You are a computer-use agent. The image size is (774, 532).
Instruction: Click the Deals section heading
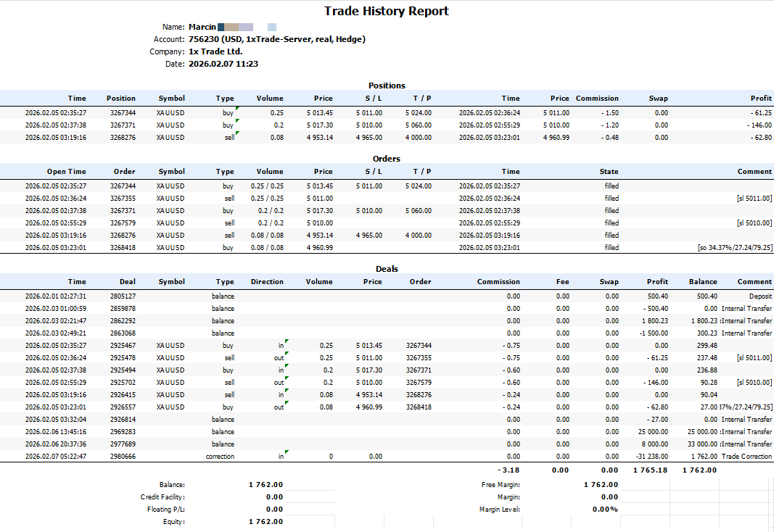(x=387, y=269)
